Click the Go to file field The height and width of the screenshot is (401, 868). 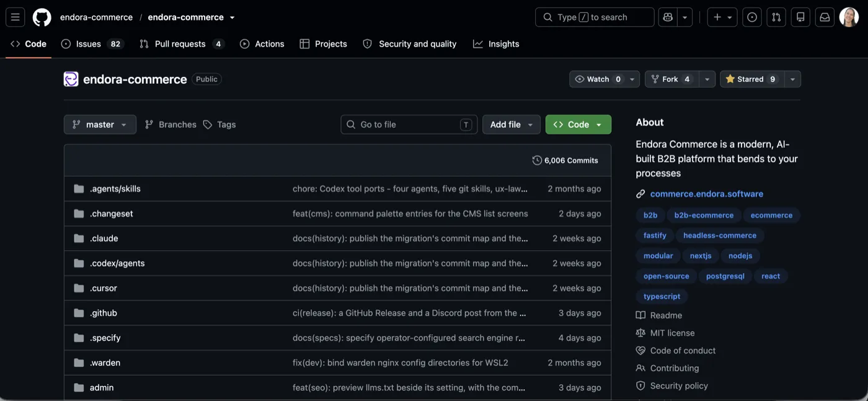pos(409,124)
